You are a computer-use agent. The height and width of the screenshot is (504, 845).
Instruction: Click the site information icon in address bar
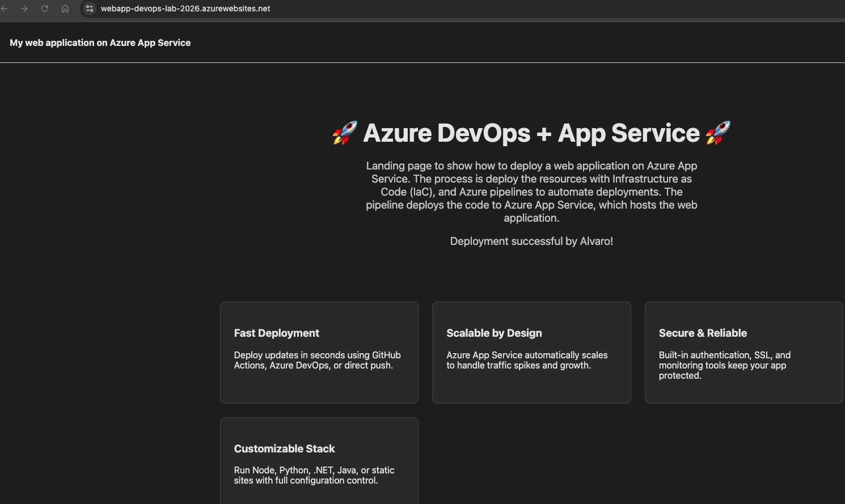point(89,9)
